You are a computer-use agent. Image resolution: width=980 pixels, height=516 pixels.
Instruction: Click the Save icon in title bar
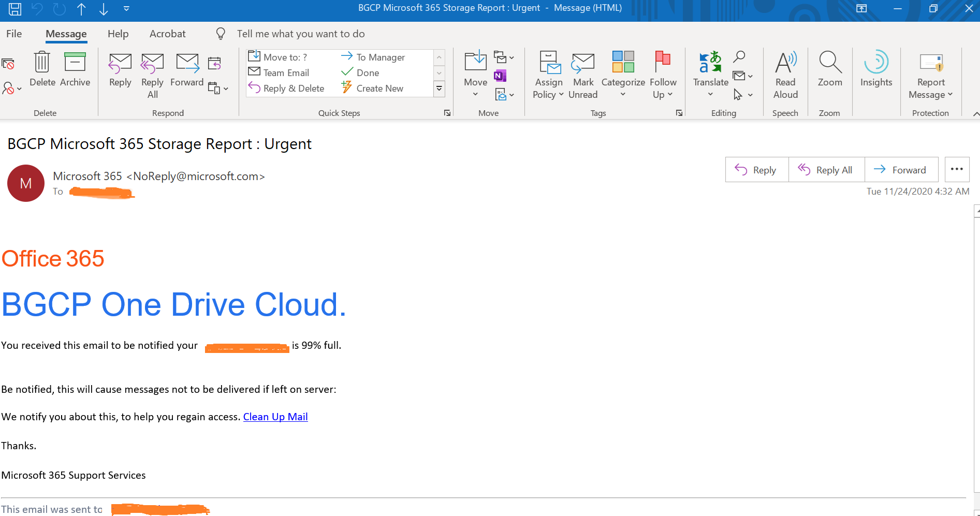(15, 8)
